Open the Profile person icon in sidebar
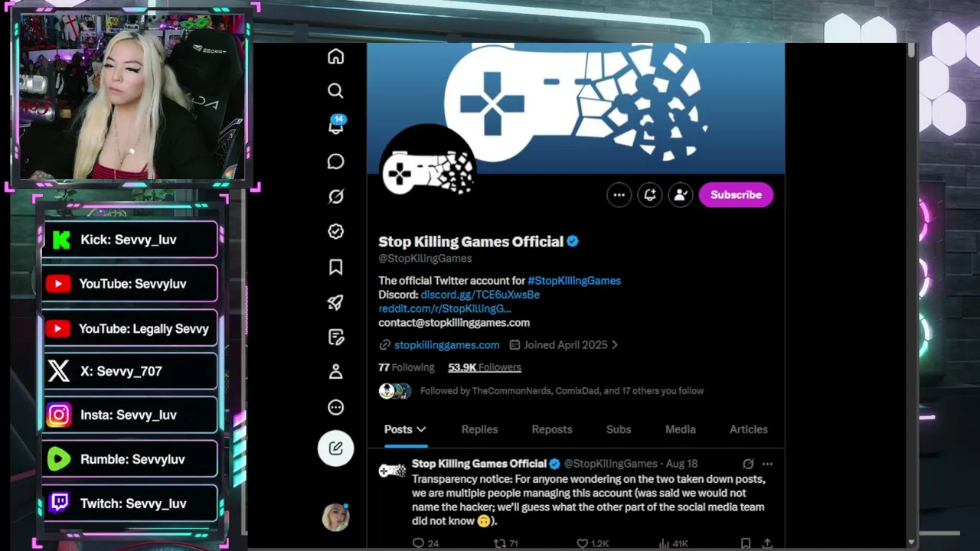980x551 pixels. pos(335,372)
